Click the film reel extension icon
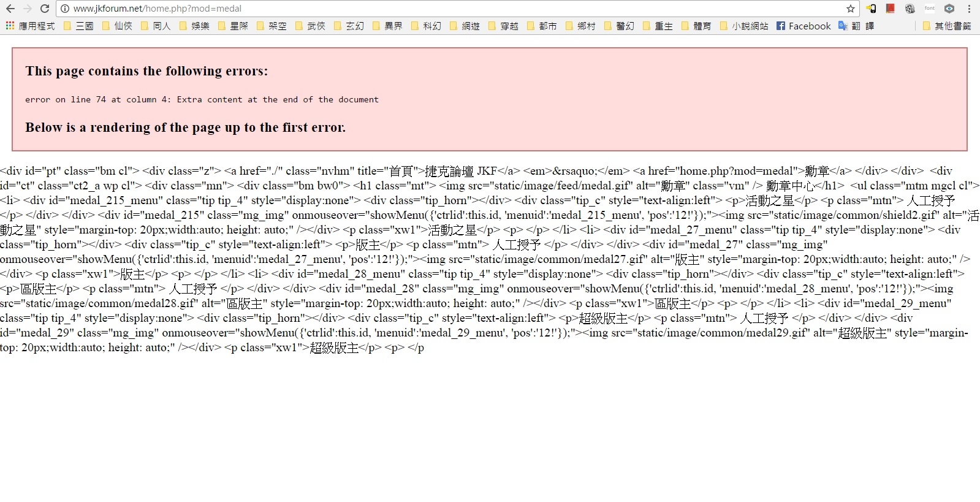The width and height of the screenshot is (980, 502). point(910,9)
